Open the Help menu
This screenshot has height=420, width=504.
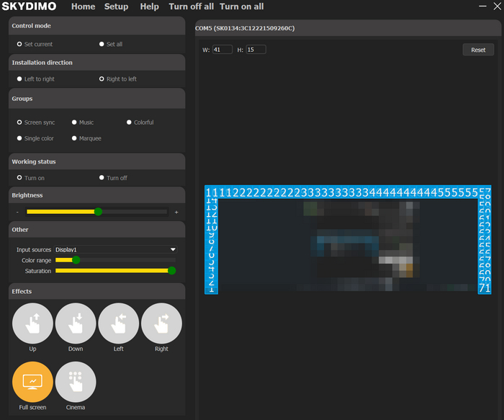point(149,6)
